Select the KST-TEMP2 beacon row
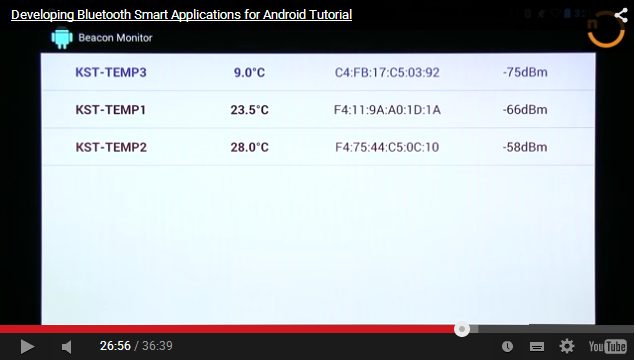This screenshot has width=636, height=360. [x=318, y=147]
